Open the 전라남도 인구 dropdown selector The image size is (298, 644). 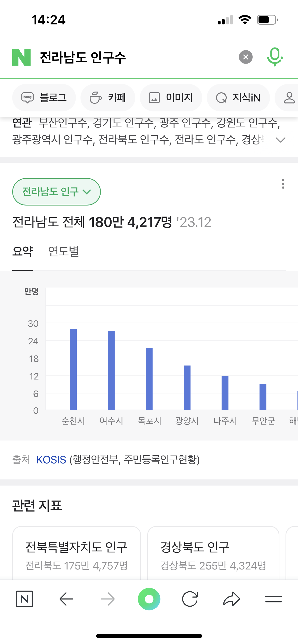56,192
